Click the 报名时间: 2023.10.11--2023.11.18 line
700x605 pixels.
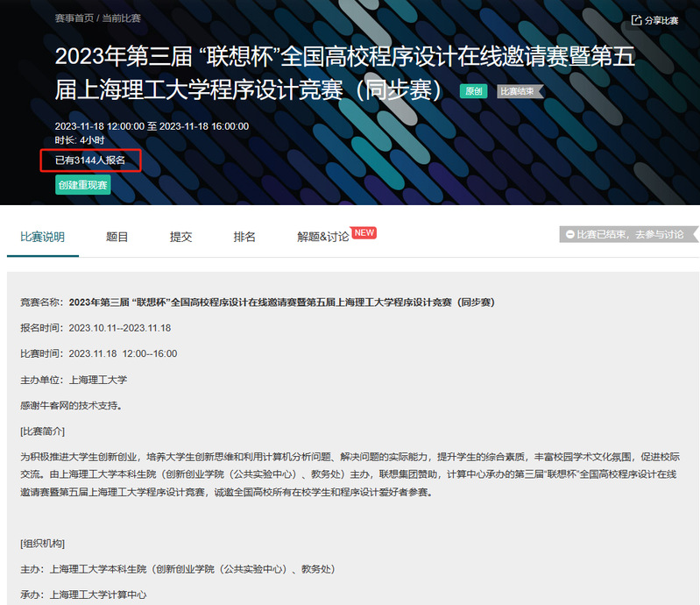(x=95, y=328)
